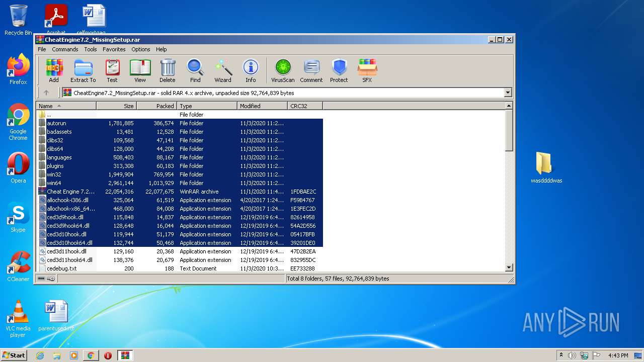Screen dimensions: 644x362
Task: Show archive Info
Action: point(251,71)
